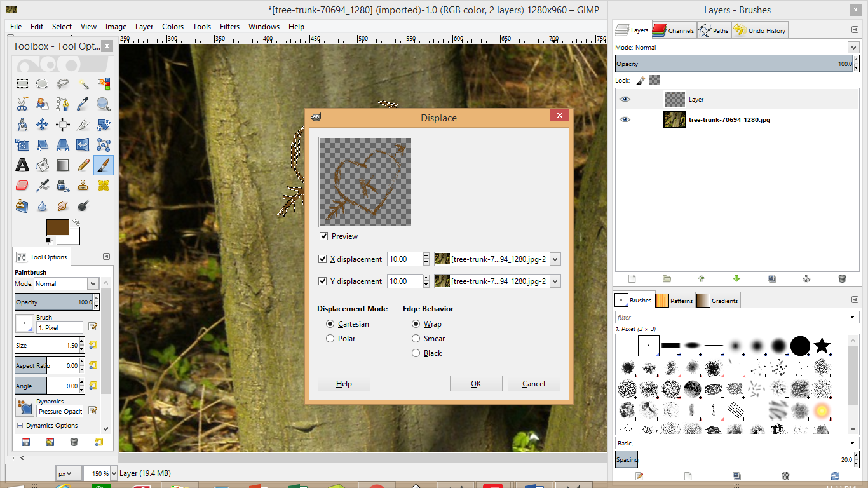Open Help for the Displace filter

(x=344, y=383)
